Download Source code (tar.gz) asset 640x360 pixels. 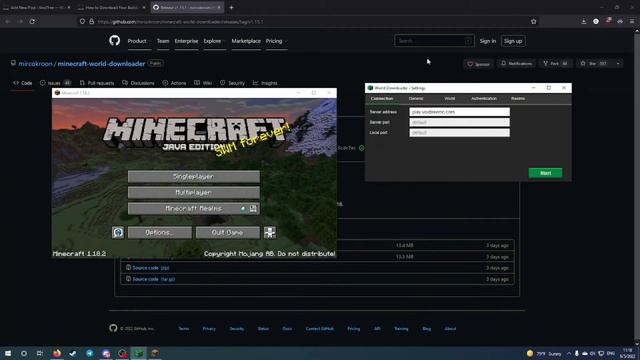coord(153,279)
